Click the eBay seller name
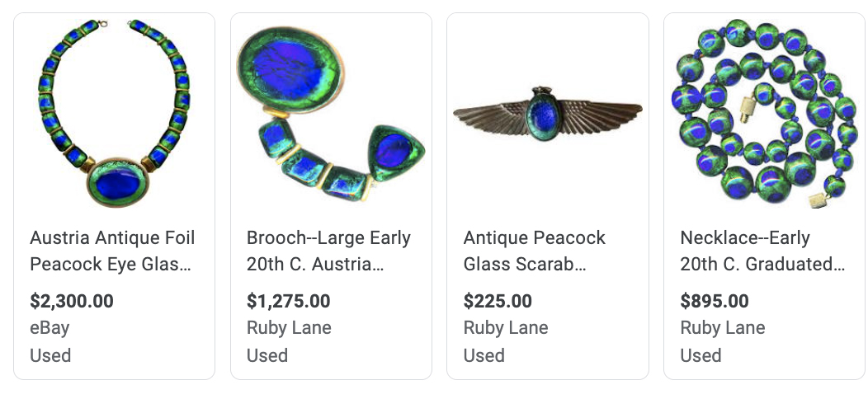 click(50, 327)
